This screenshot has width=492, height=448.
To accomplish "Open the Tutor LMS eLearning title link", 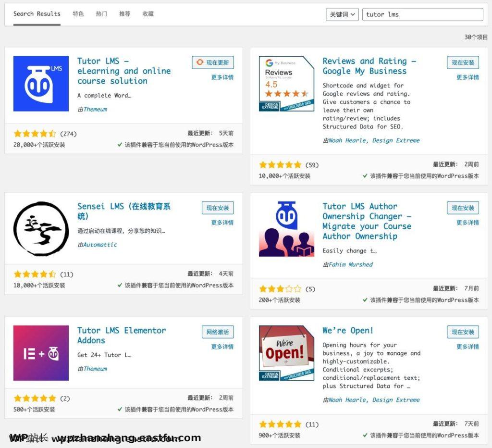I will point(124,71).
